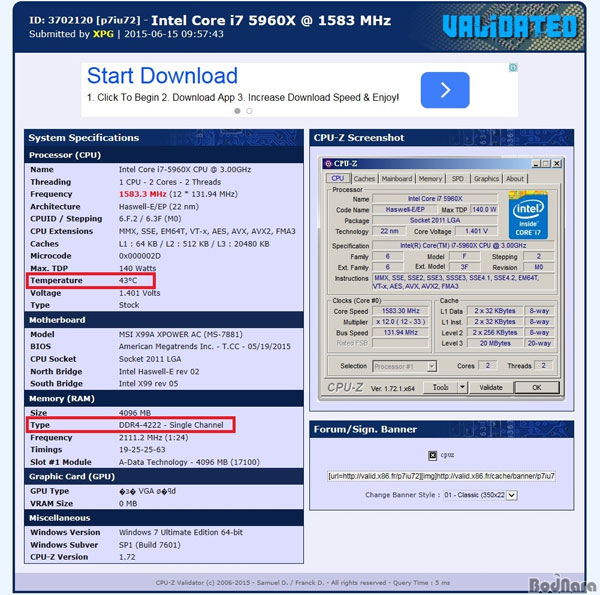Switch to the About tab

coord(515,179)
